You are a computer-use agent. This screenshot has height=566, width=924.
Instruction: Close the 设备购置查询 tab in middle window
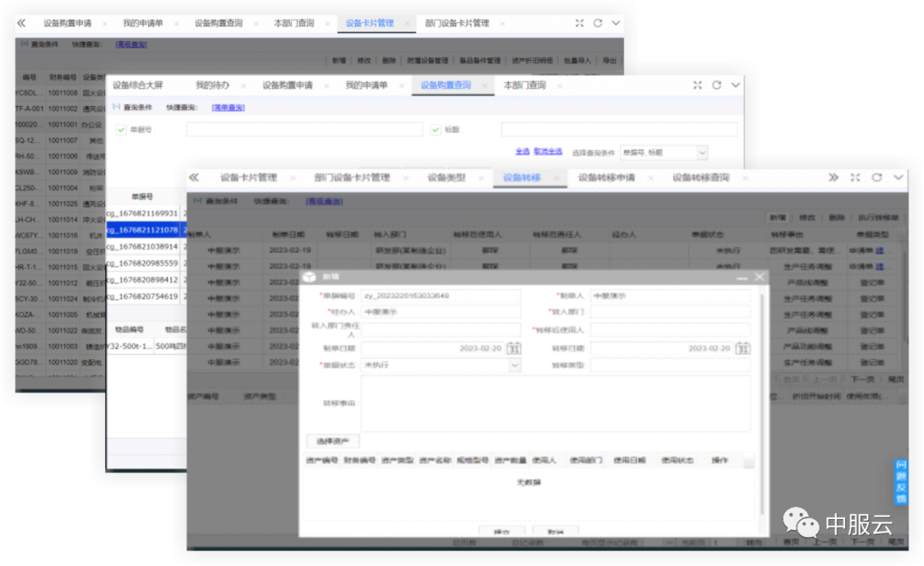click(x=485, y=86)
